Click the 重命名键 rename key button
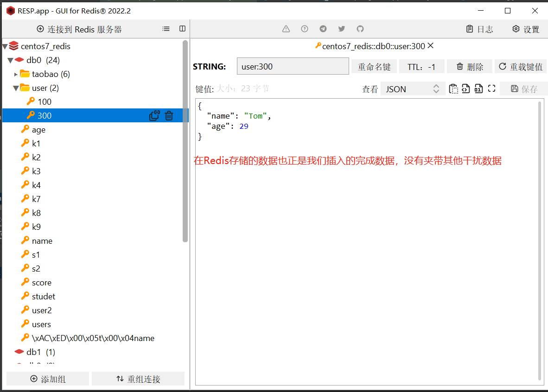 (x=374, y=67)
